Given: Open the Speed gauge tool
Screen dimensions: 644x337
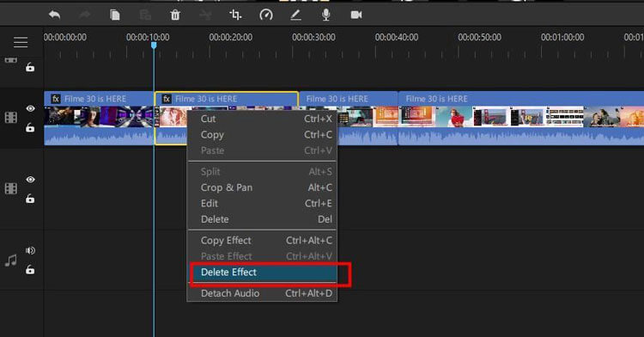Looking at the screenshot, I should [x=265, y=15].
